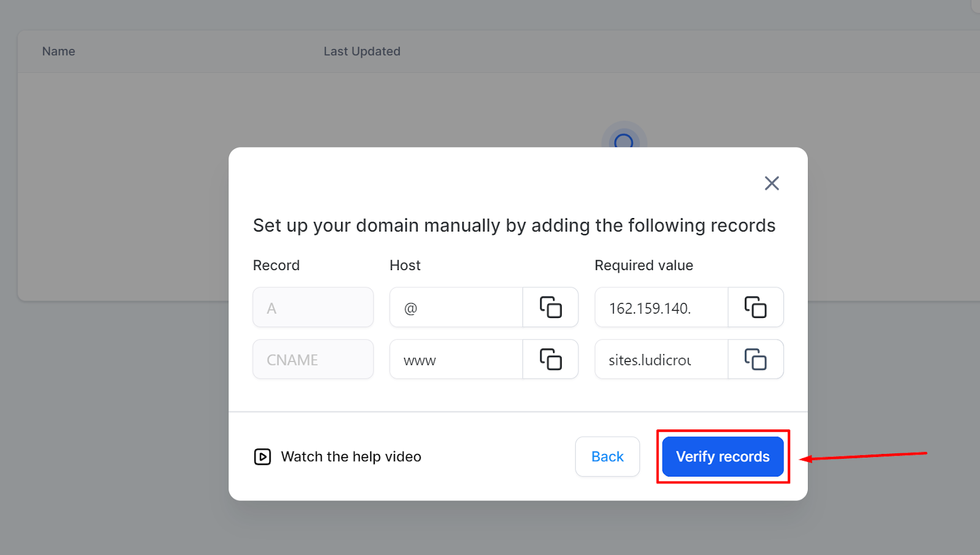Select the A record type field
This screenshot has height=555, width=980.
pos(313,307)
